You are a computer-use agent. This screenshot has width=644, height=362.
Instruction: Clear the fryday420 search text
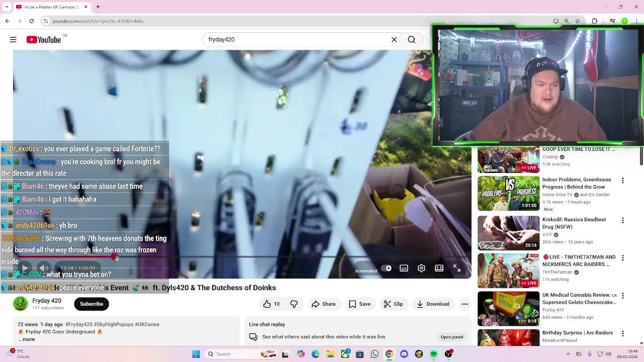[394, 40]
